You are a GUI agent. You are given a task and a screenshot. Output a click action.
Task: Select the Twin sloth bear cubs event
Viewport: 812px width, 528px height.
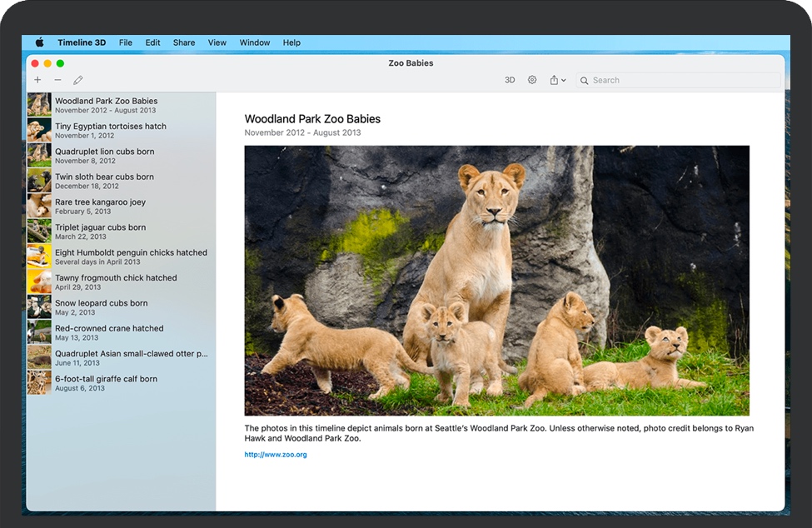tap(104, 180)
